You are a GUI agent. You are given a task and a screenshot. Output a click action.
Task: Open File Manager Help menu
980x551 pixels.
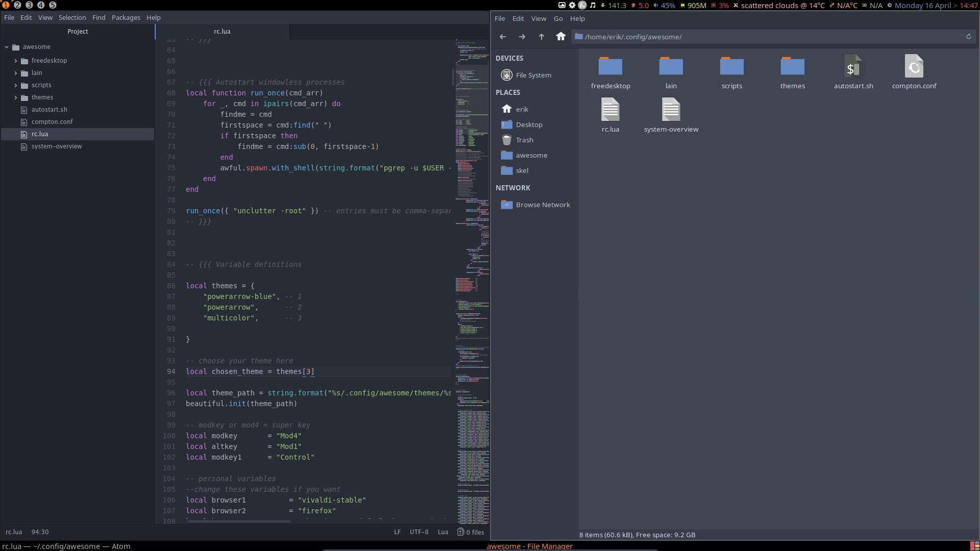tap(577, 18)
